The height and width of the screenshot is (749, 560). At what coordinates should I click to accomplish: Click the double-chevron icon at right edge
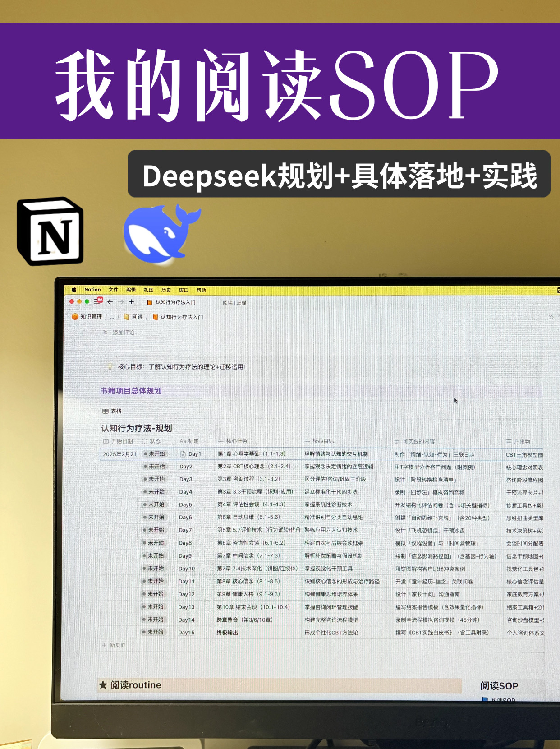coord(551,317)
